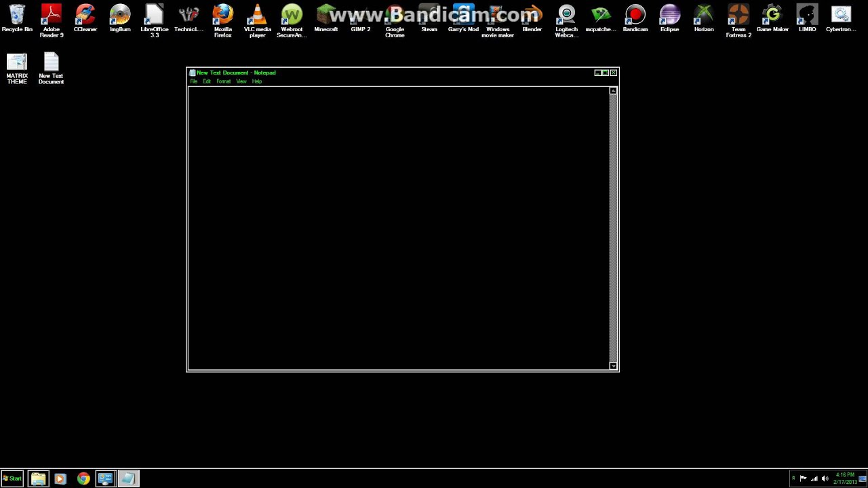This screenshot has height=488, width=868.
Task: Close the Notepad window
Action: (614, 73)
